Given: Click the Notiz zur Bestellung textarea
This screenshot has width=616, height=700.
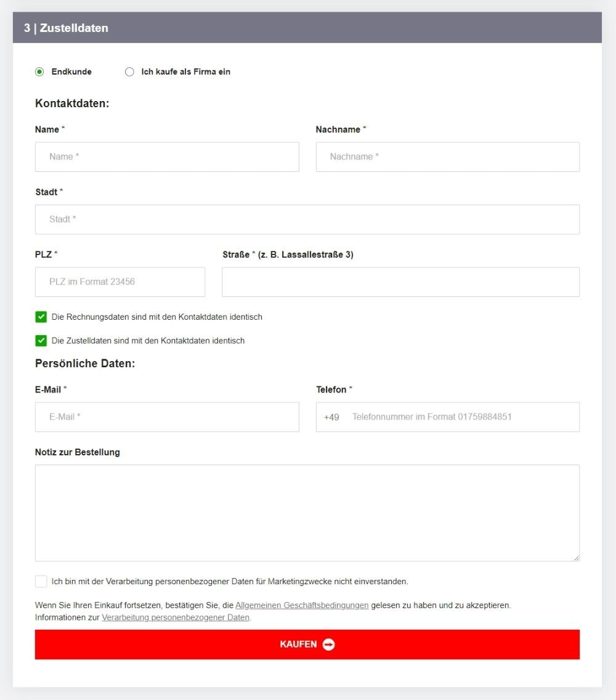Looking at the screenshot, I should point(307,513).
